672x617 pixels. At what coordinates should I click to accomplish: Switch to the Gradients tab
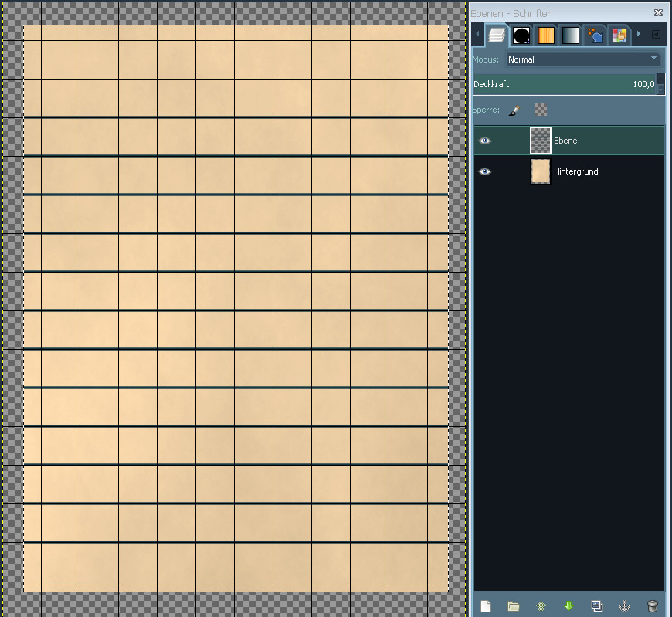pos(570,36)
